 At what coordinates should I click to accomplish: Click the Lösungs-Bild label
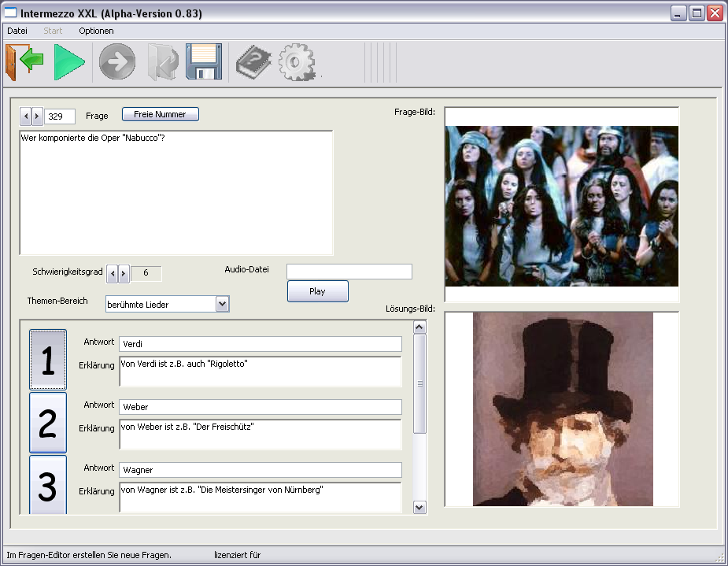[x=410, y=309]
